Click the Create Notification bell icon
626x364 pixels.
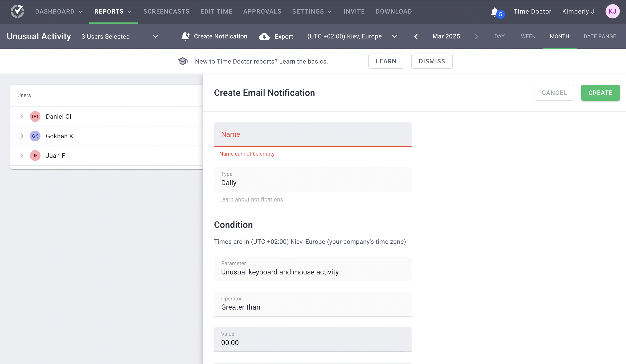tap(185, 36)
